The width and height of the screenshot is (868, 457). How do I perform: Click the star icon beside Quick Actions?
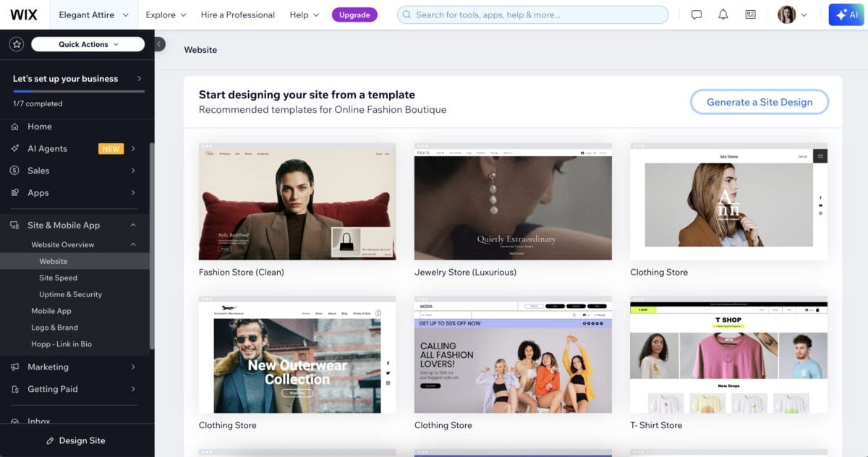(16, 43)
